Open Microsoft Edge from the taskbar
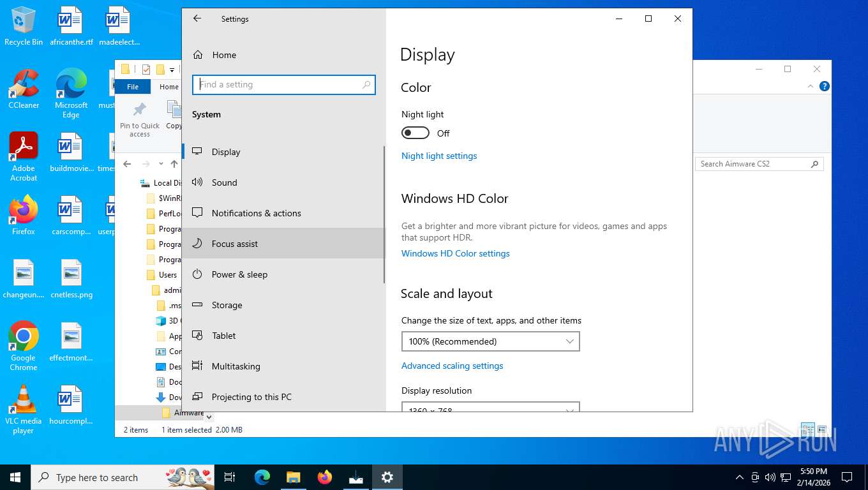 [262, 477]
